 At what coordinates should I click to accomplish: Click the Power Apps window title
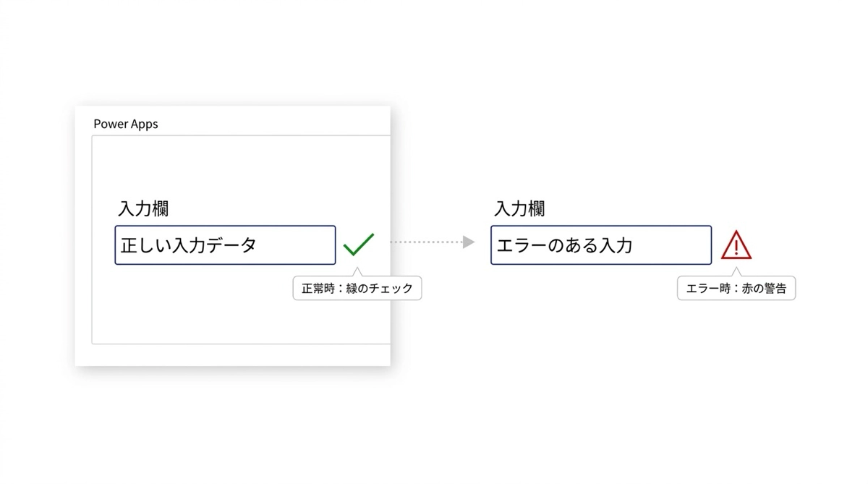[x=126, y=124]
